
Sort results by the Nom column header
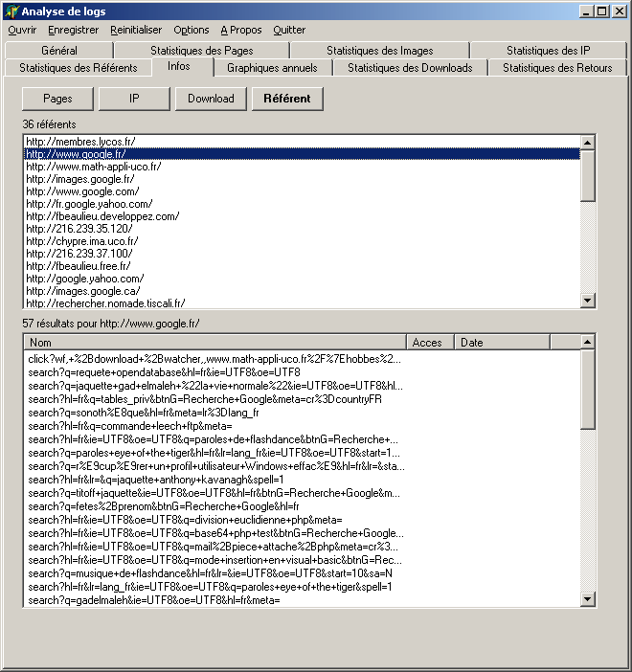point(214,342)
